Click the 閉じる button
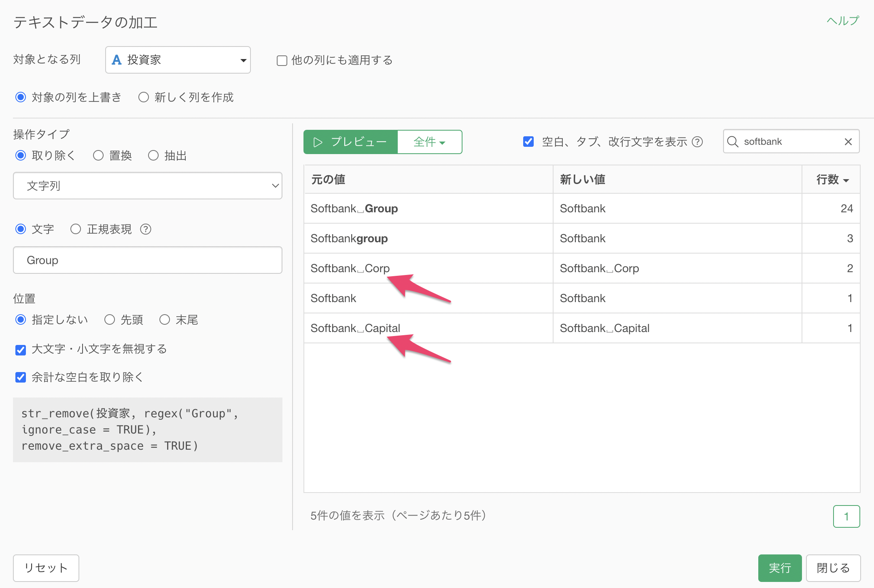 (833, 568)
